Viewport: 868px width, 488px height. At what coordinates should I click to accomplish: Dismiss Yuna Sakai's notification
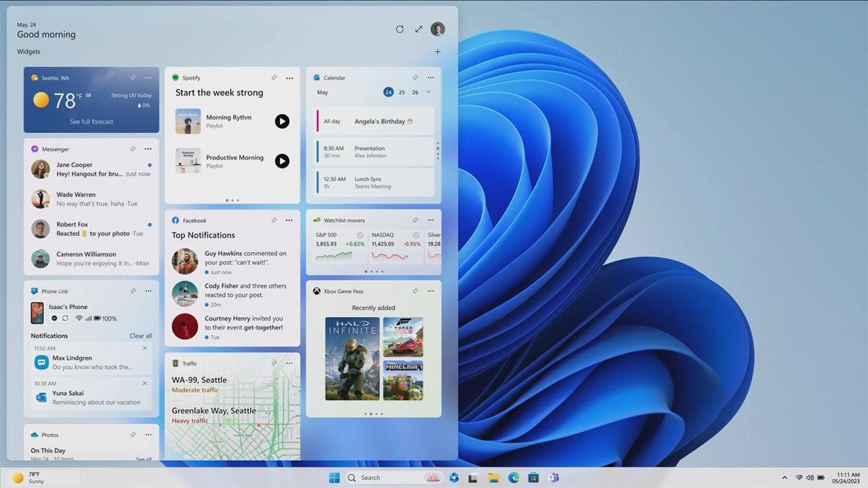point(144,383)
